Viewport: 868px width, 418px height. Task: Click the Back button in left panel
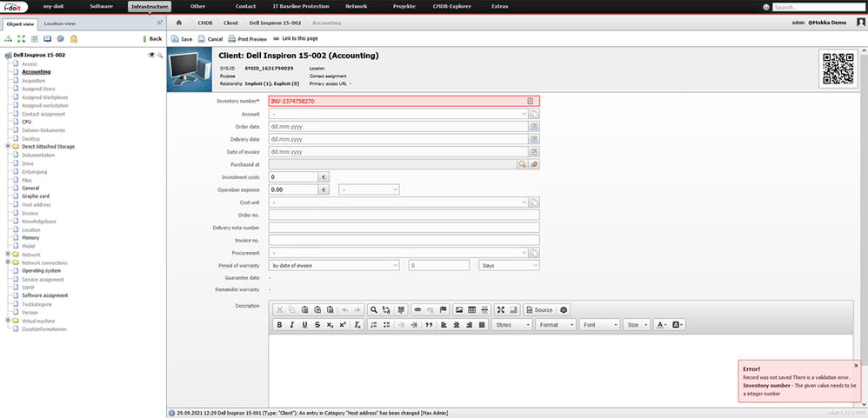pos(152,39)
